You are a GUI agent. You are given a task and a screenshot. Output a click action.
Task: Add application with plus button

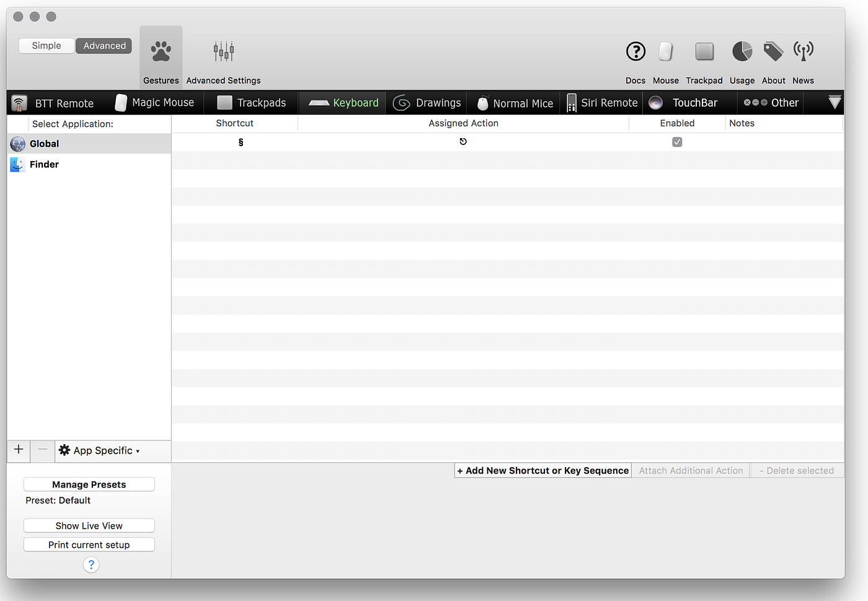[x=19, y=450]
